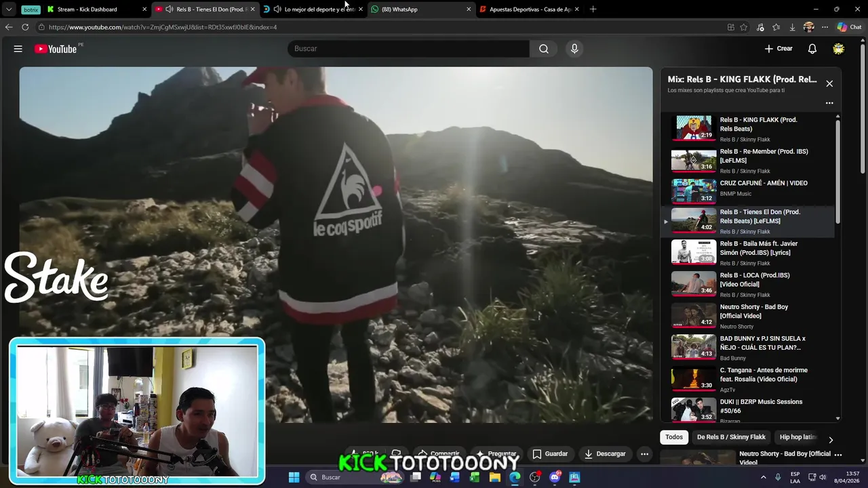The image size is (868, 488).
Task: Play Rels B - Baila Más ft. Javier Simón
Action: pos(747,252)
